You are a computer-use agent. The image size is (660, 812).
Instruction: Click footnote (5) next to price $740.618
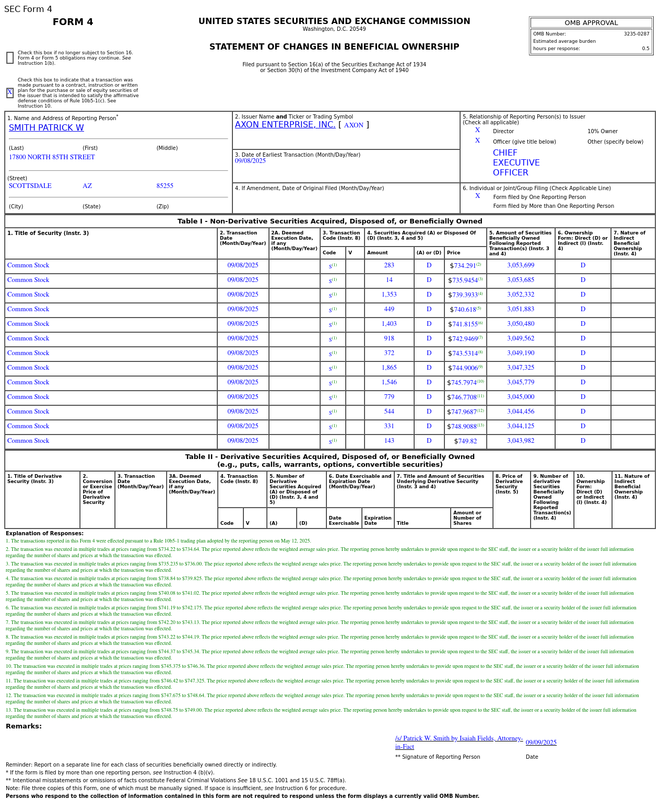478,308
